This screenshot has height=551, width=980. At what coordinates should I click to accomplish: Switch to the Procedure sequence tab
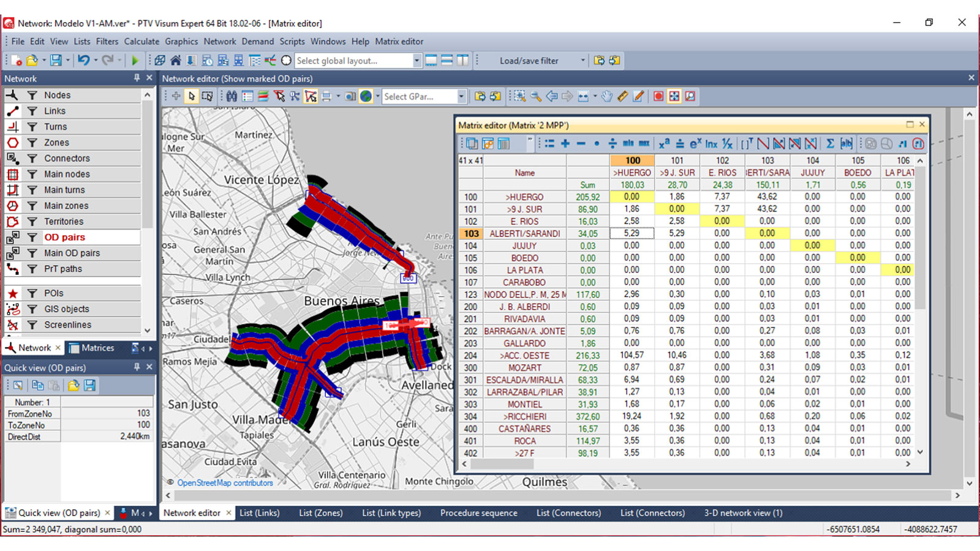pyautogui.click(x=478, y=513)
